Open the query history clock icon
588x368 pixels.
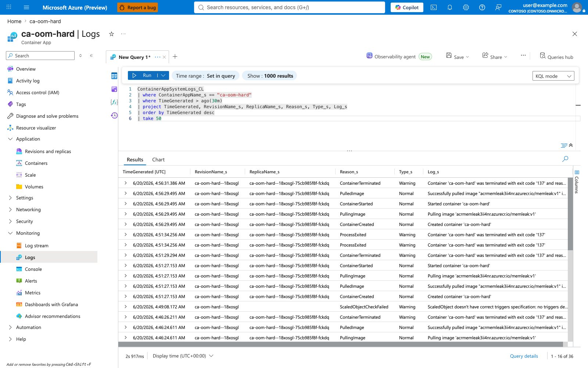[x=114, y=115]
